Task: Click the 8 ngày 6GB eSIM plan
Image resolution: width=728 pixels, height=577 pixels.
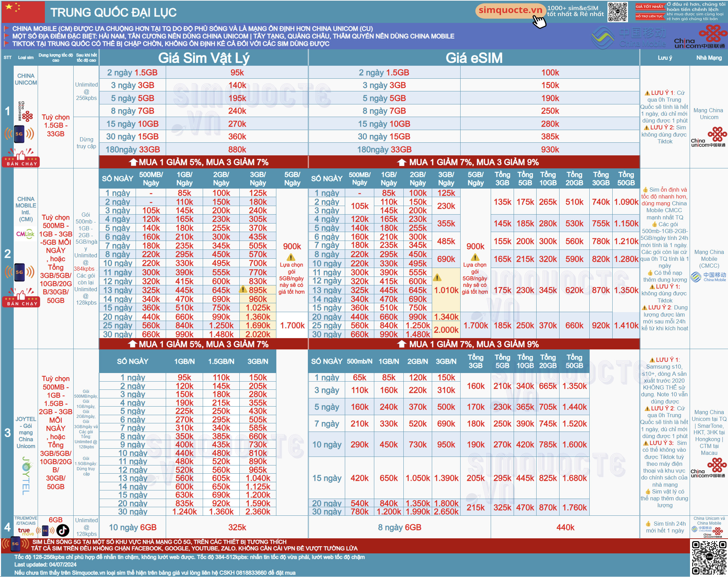Action: coord(400,527)
